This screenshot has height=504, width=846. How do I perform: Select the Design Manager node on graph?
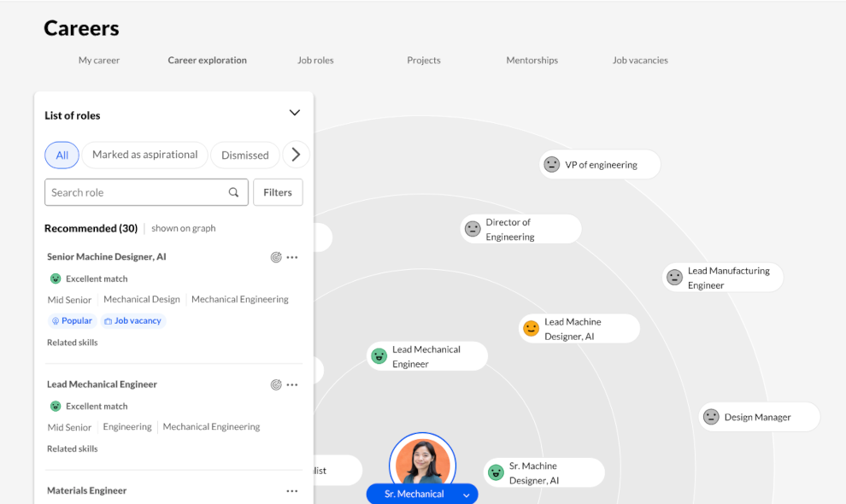(758, 417)
